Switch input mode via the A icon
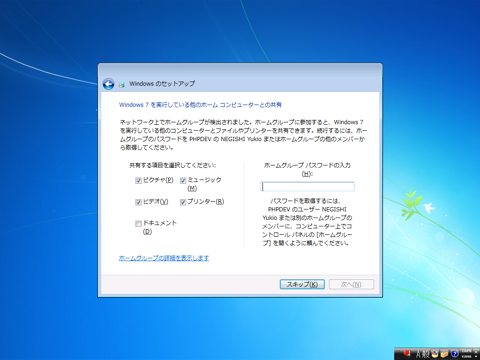Screen dimensions: 480x360 [x=419, y=354]
